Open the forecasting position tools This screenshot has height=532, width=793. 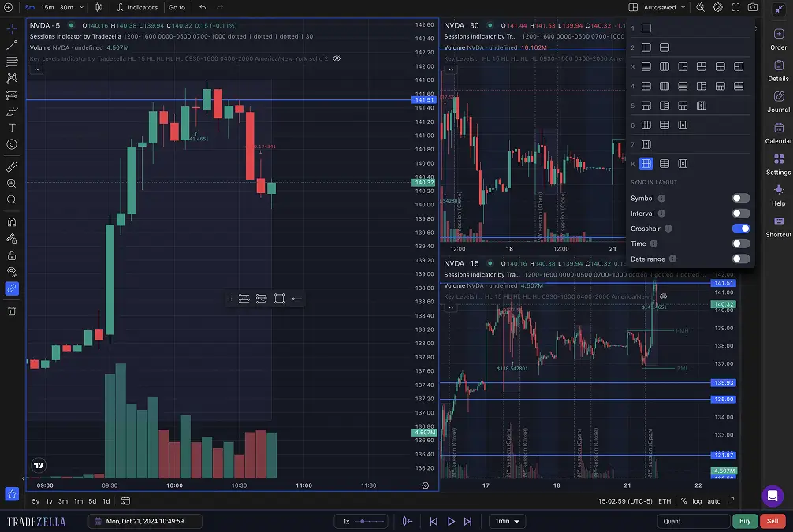pos(12,95)
